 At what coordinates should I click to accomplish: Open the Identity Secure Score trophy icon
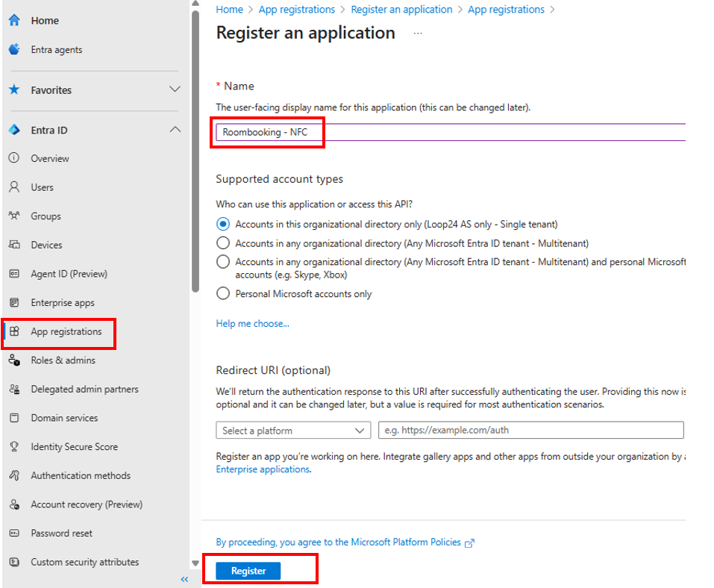point(14,446)
